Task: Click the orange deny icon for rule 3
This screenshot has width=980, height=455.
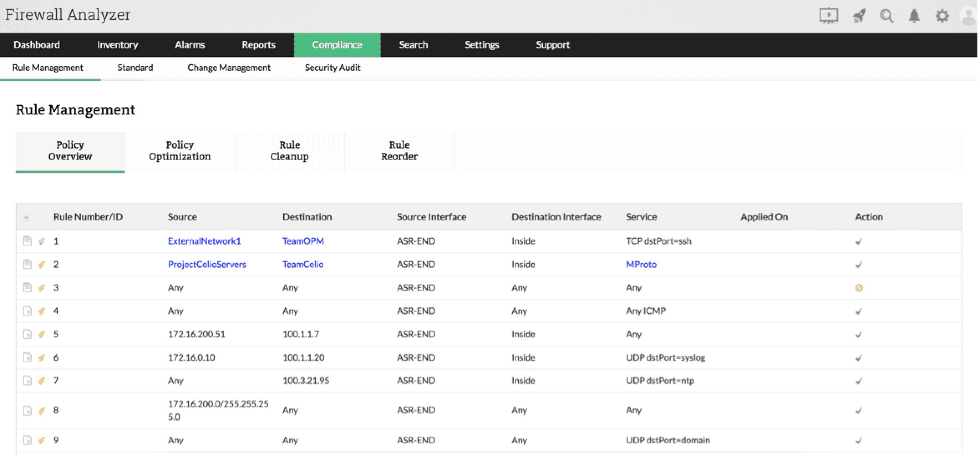Action: (x=859, y=288)
